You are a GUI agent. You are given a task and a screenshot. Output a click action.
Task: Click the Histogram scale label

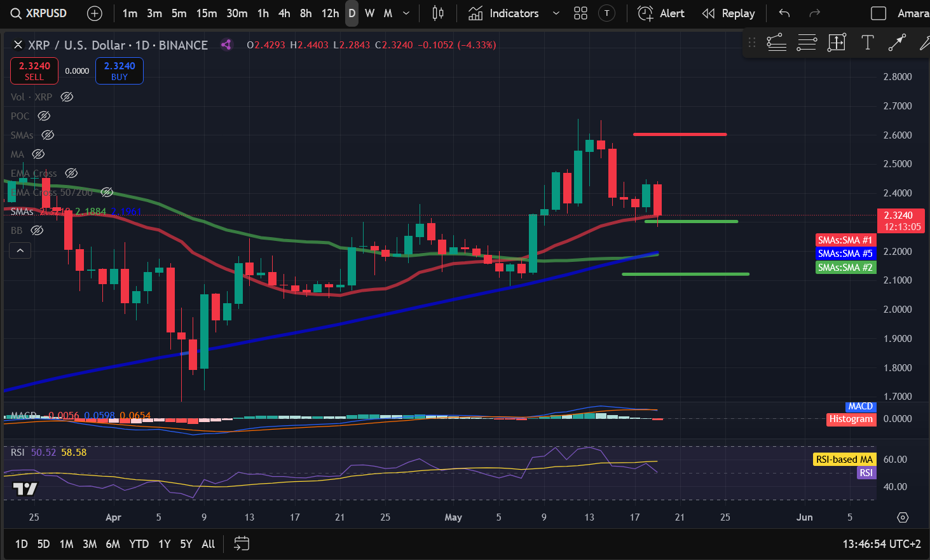click(x=851, y=419)
